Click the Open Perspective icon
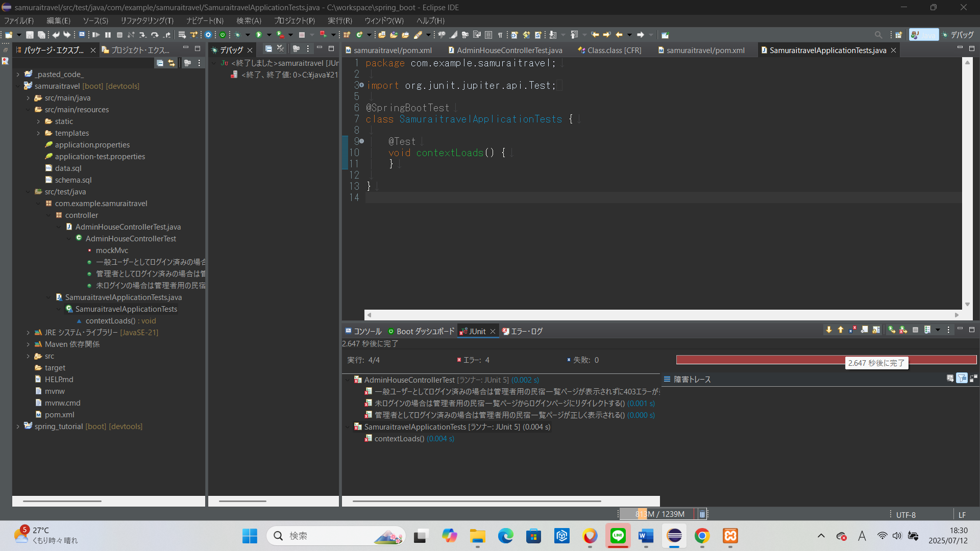Viewport: 980px width, 551px height. pyautogui.click(x=898, y=35)
